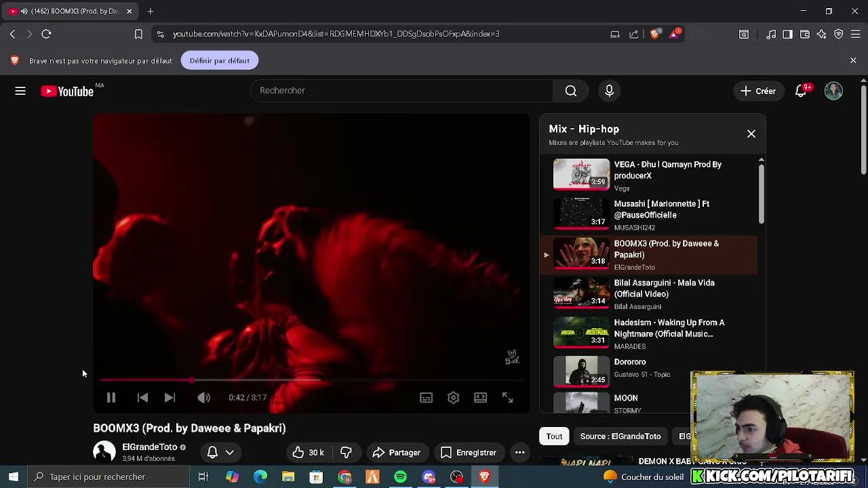Viewport: 868px width, 488px height.
Task: Open YouTube notifications bell
Action: tap(801, 91)
